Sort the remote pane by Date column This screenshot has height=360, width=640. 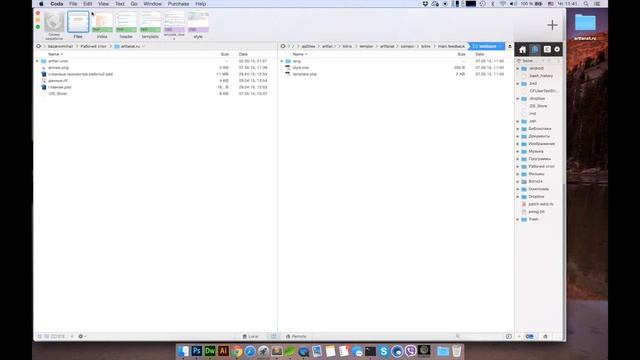click(480, 54)
